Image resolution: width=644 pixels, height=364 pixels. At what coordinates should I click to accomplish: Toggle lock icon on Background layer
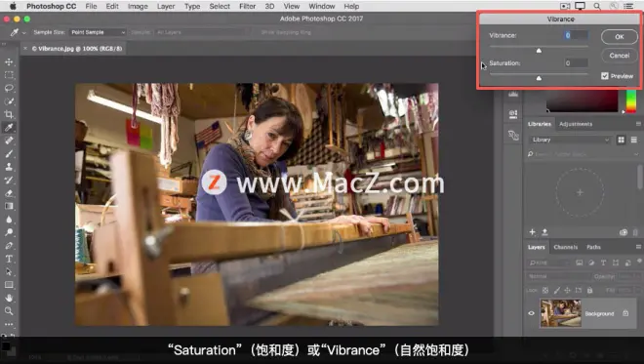point(625,313)
